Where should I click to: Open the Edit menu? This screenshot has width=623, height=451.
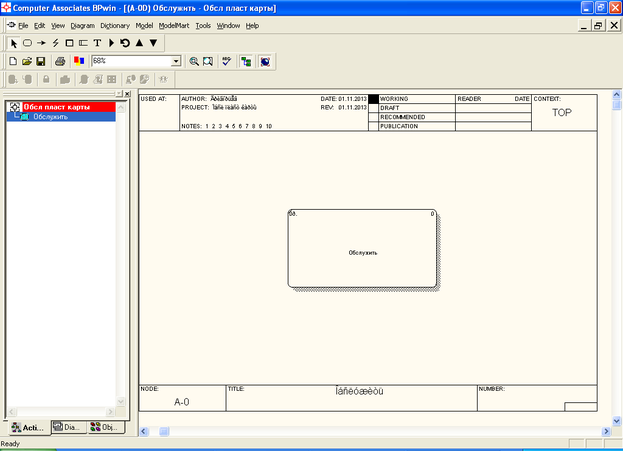pyautogui.click(x=39, y=25)
